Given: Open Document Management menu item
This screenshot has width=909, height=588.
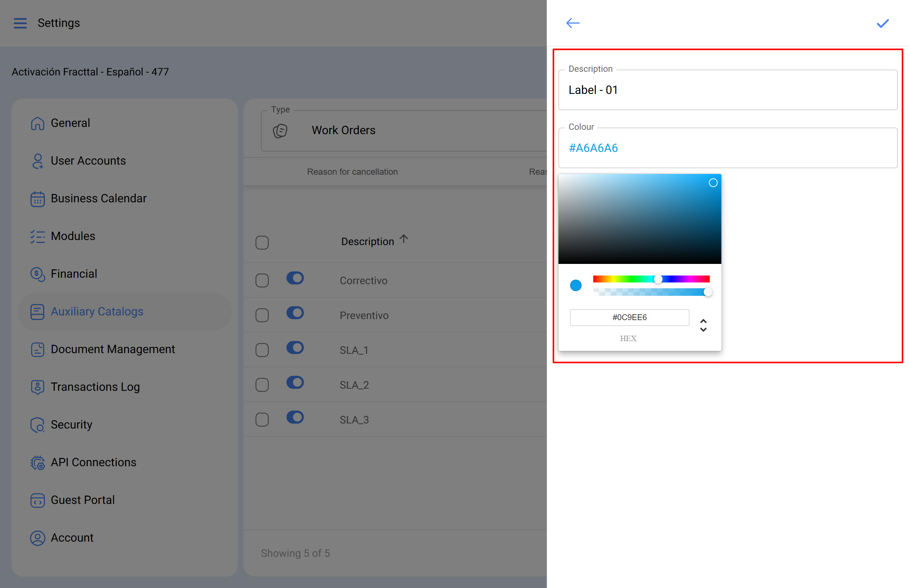Looking at the screenshot, I should coord(113,349).
